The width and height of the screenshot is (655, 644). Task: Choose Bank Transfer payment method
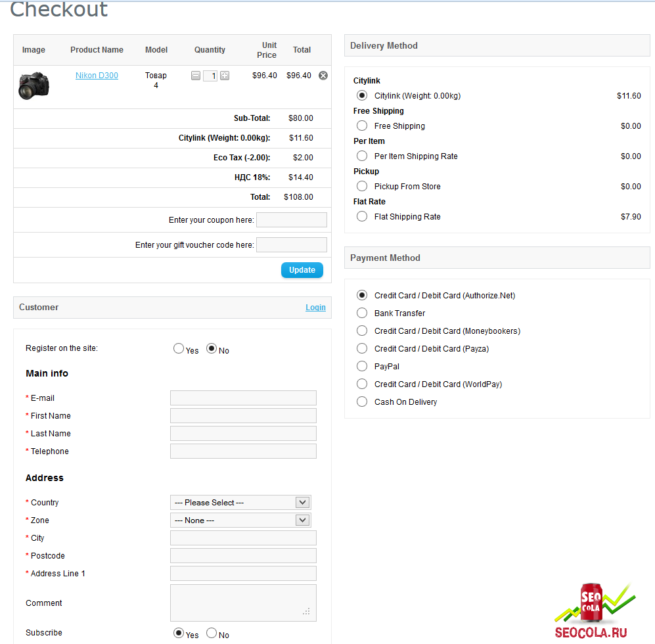[x=362, y=313]
